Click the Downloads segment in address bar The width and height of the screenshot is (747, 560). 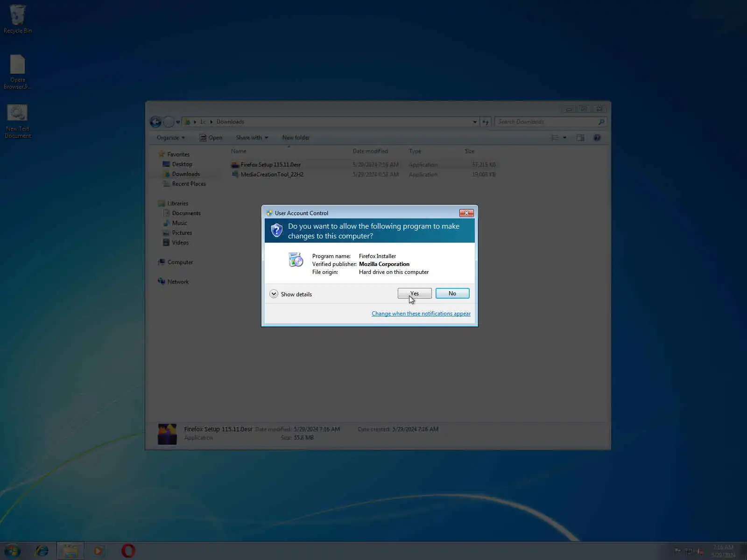tap(230, 122)
